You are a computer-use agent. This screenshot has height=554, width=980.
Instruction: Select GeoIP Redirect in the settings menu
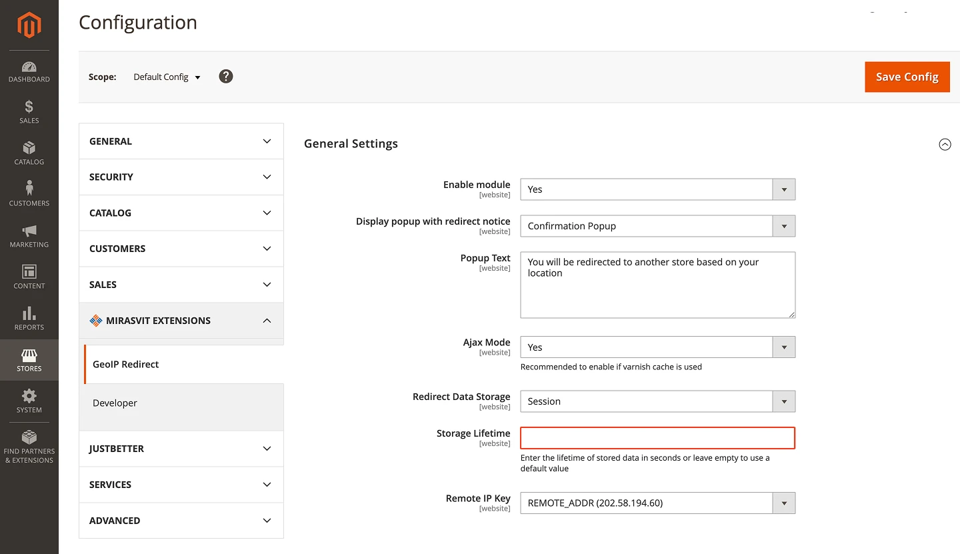tap(126, 364)
